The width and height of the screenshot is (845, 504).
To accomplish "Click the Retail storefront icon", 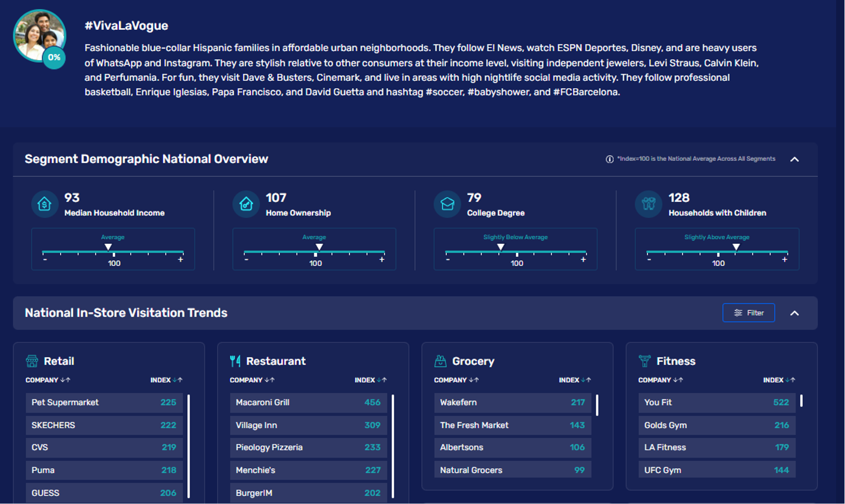I will point(32,361).
